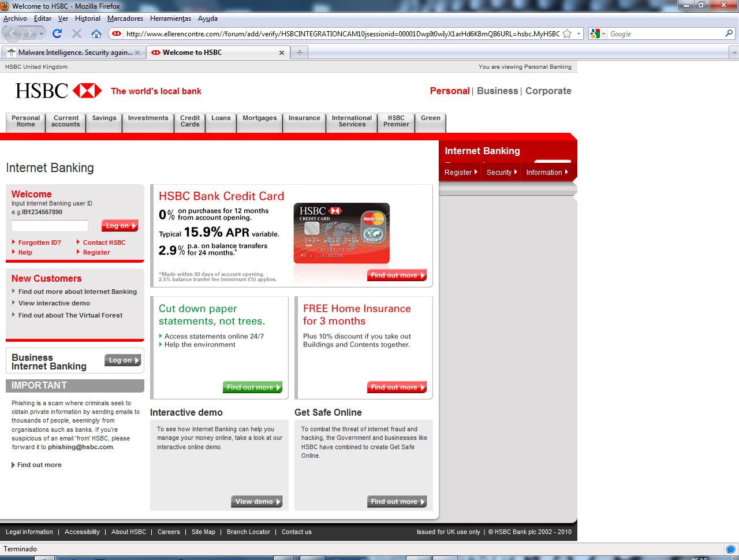Close the Welcome to HSBC tab

click(282, 53)
